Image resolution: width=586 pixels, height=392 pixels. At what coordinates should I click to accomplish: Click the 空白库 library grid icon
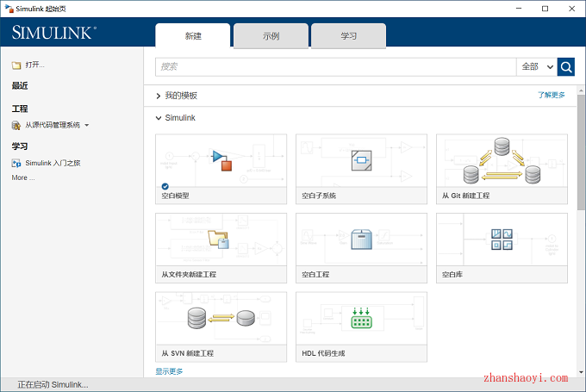coord(502,240)
